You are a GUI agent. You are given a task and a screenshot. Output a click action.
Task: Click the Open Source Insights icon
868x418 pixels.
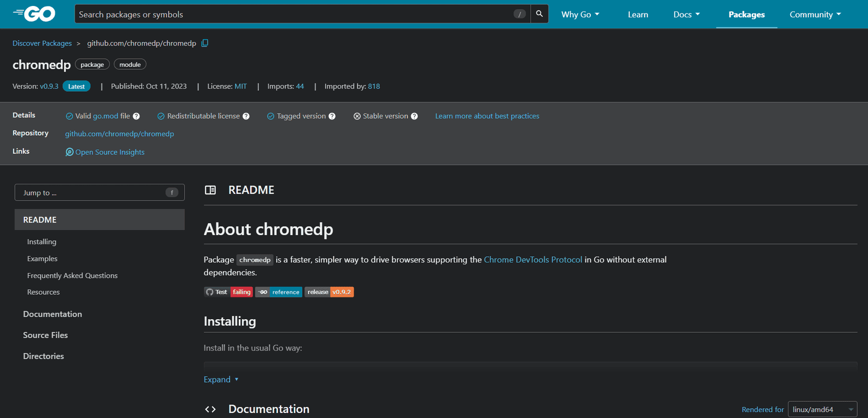click(69, 152)
